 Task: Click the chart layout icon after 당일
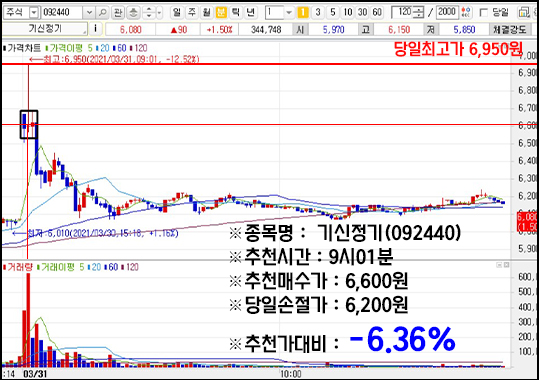524,13
